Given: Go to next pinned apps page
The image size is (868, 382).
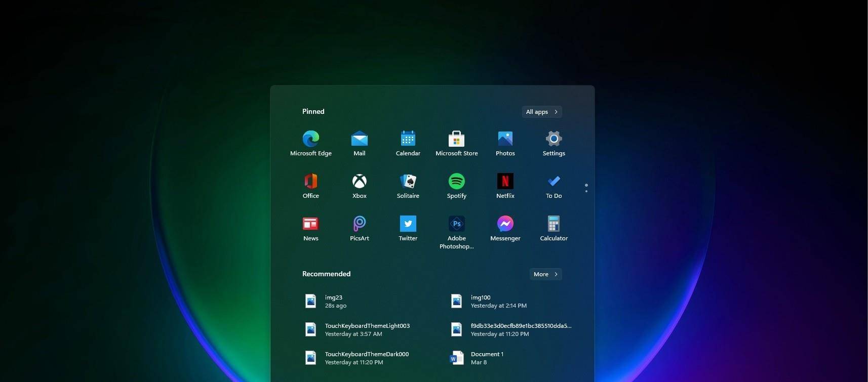Looking at the screenshot, I should pyautogui.click(x=586, y=191).
